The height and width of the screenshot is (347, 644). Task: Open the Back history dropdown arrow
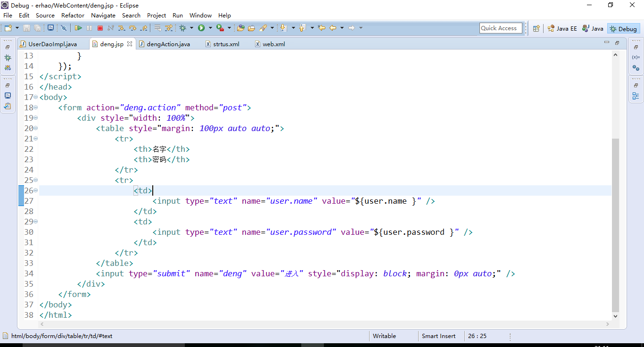click(x=342, y=28)
